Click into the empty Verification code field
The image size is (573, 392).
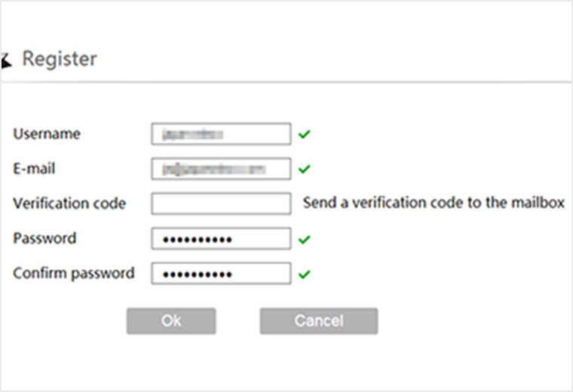click(x=221, y=204)
